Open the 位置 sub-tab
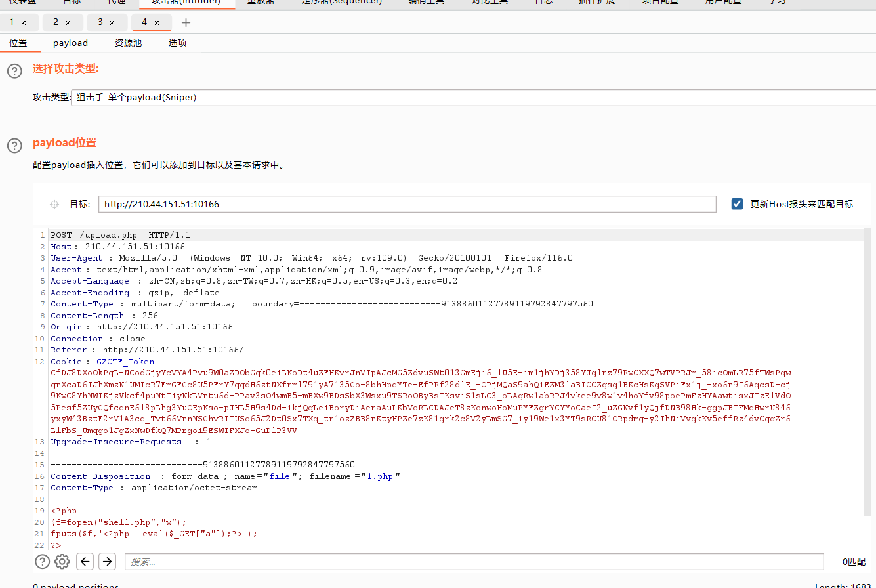 (18, 43)
